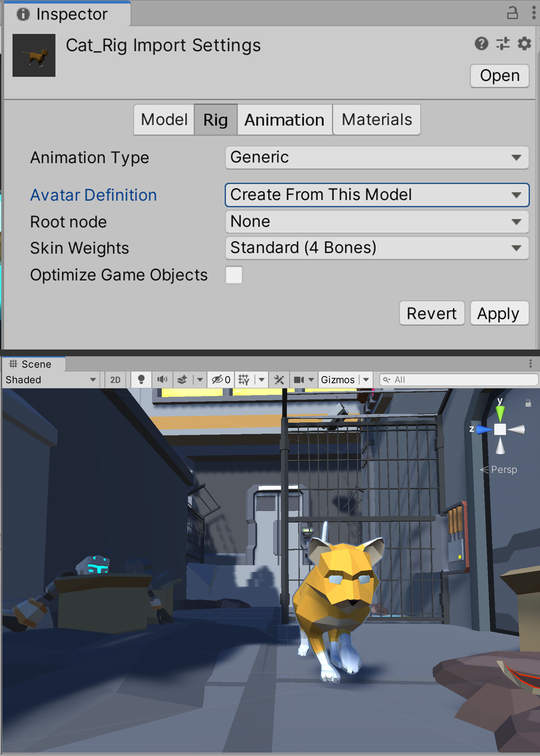The height and width of the screenshot is (756, 540).
Task: Open the Inspector help reference icon
Action: [x=481, y=43]
